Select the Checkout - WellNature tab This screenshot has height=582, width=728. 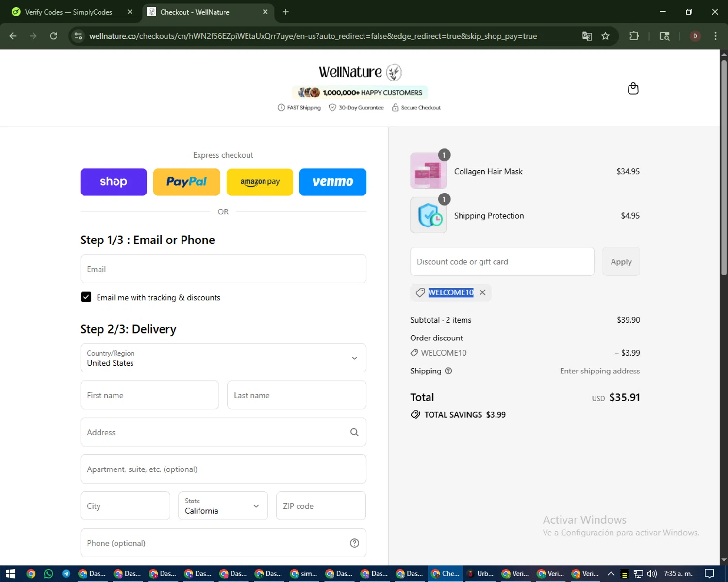point(208,12)
